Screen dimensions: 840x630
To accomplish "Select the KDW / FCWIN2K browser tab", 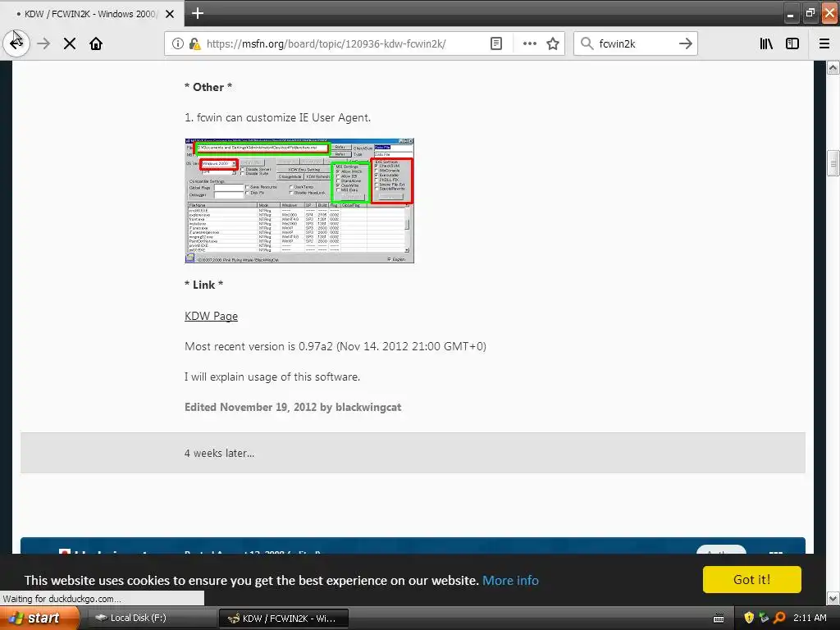I will coord(92,14).
